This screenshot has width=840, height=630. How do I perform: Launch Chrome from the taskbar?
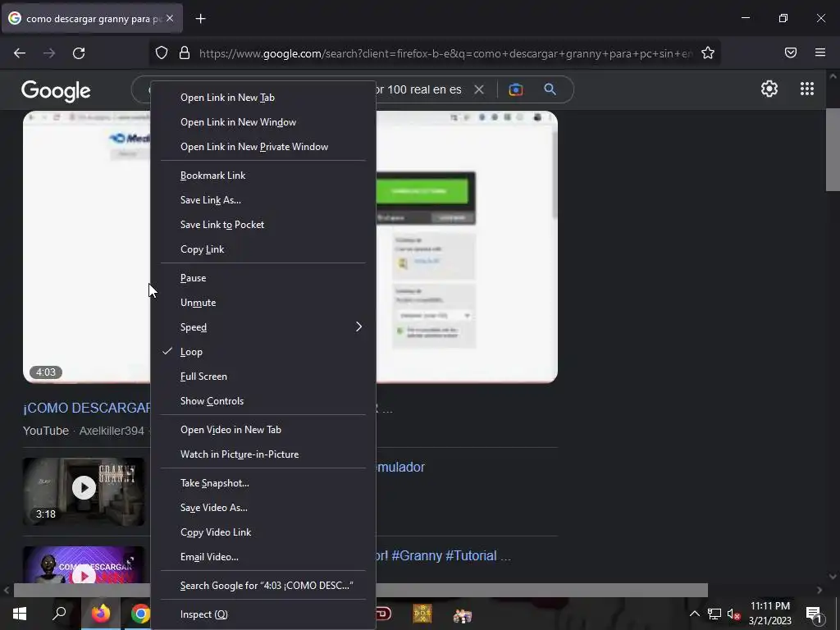(140, 614)
